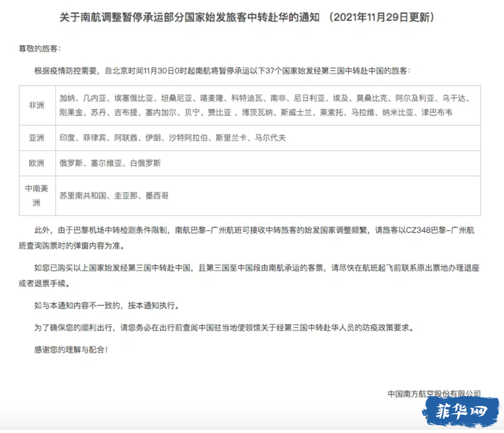Image resolution: width=504 pixels, height=433 pixels.
Task: Click the line 班查询购票时的弹窗内容为准
Action: 71,245
